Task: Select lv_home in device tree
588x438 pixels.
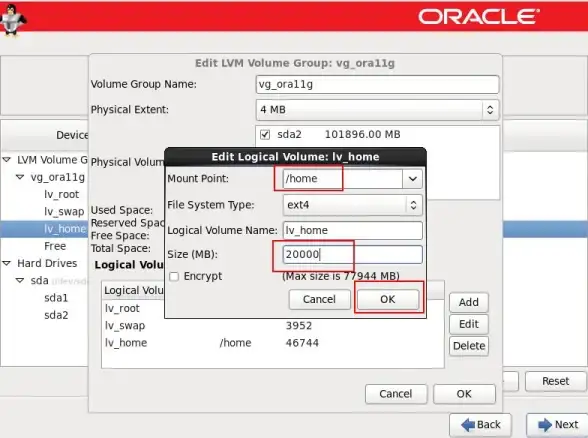Action: tap(65, 229)
